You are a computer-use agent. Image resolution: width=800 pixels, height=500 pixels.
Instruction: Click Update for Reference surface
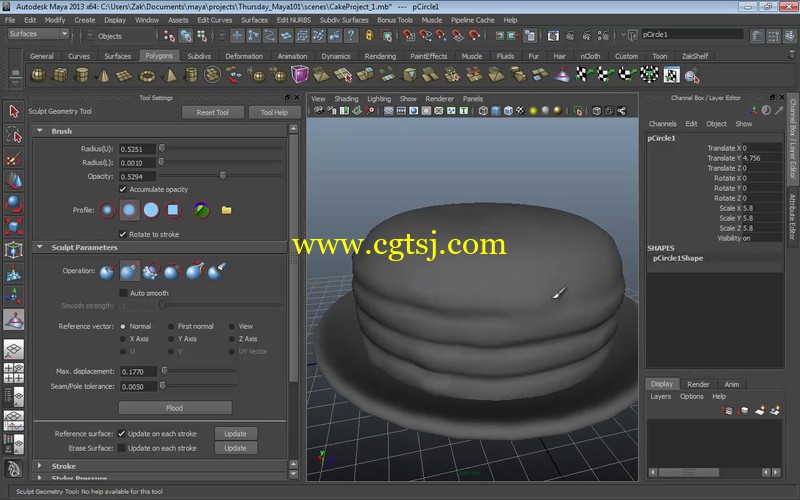[x=235, y=434]
